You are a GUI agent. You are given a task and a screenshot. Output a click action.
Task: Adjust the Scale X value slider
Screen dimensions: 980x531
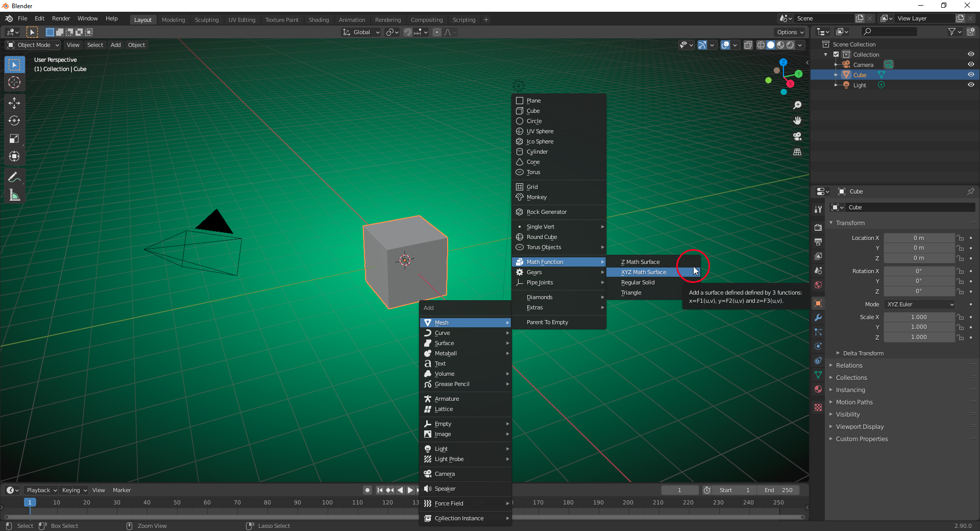tap(918, 317)
